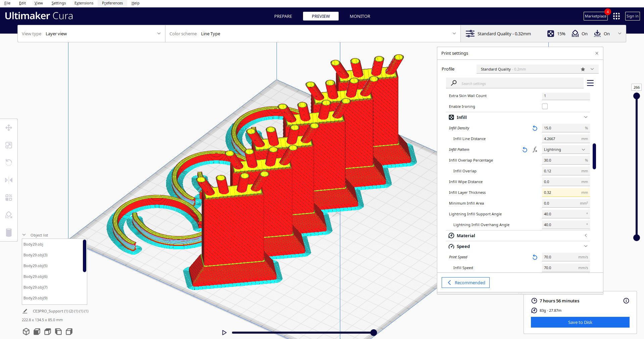Click the Infill Layer Thickness value field
Image resolution: width=644 pixels, height=339 pixels.
click(565, 193)
